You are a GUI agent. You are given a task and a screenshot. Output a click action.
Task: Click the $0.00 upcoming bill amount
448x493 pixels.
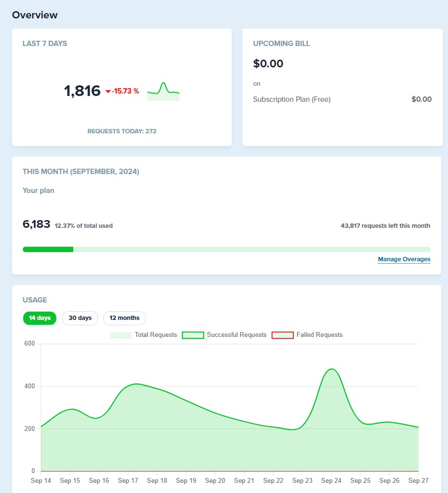coord(268,64)
